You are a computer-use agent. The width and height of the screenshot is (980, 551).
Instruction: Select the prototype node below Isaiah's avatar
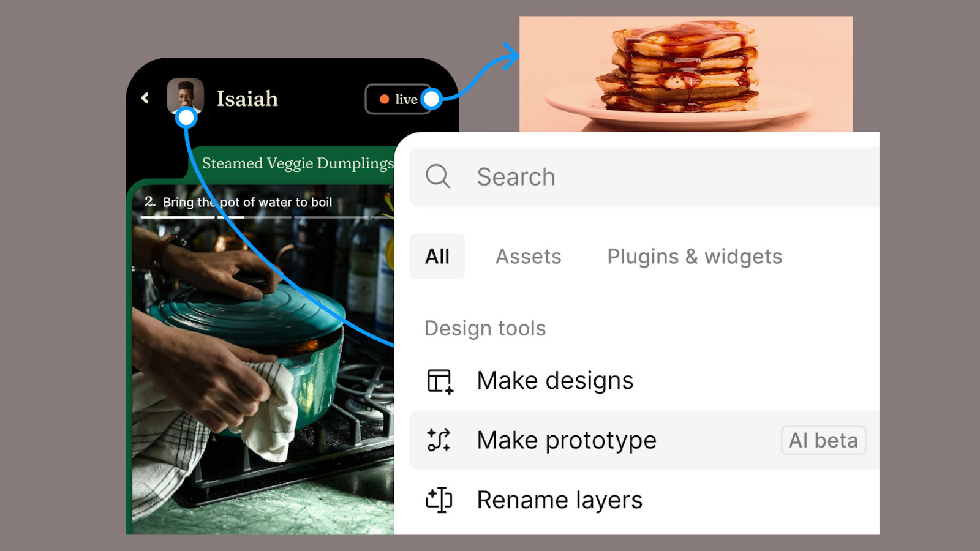pyautogui.click(x=186, y=118)
